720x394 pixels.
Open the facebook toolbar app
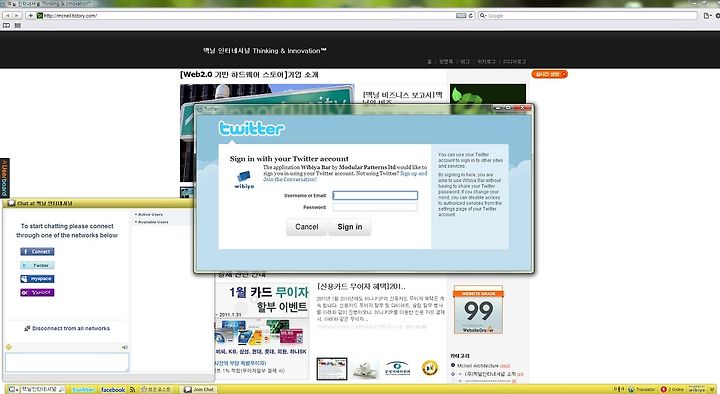click(x=112, y=389)
